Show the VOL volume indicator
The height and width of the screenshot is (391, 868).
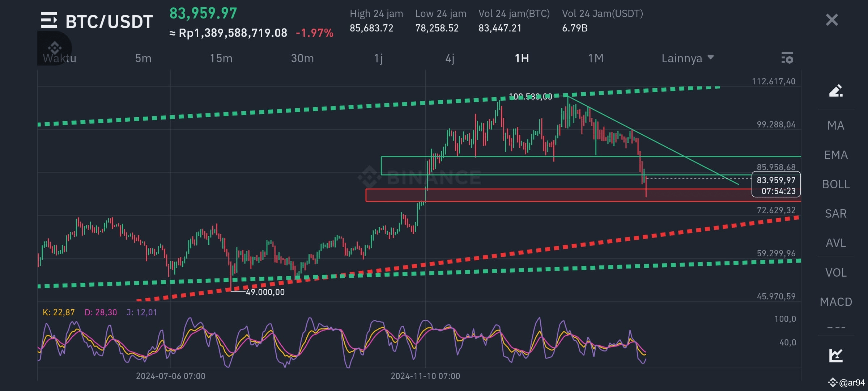pos(835,272)
